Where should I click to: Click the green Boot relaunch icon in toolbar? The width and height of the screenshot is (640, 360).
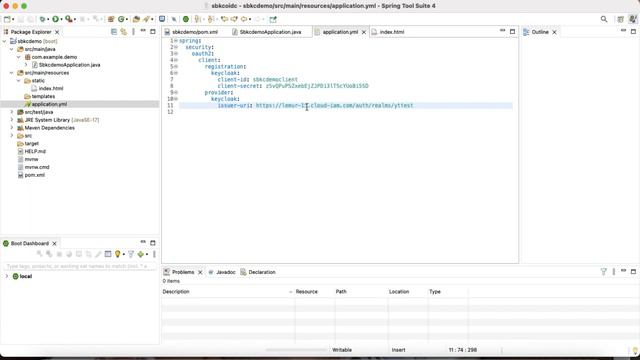pyautogui.click(x=186, y=19)
